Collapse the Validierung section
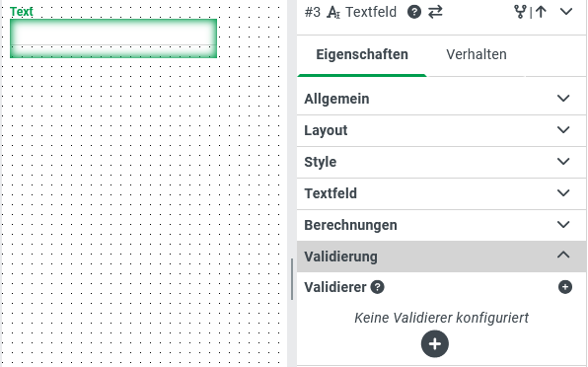The width and height of the screenshot is (588, 367). (x=441, y=257)
